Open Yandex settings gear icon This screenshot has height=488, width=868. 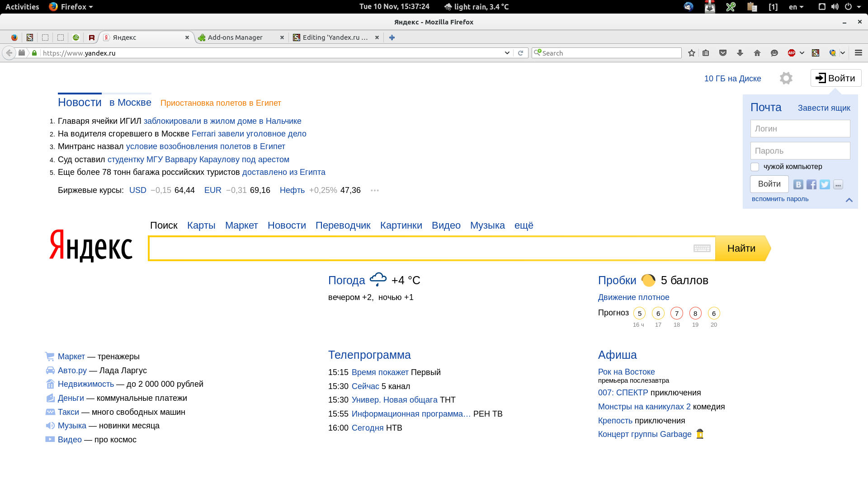tap(786, 78)
